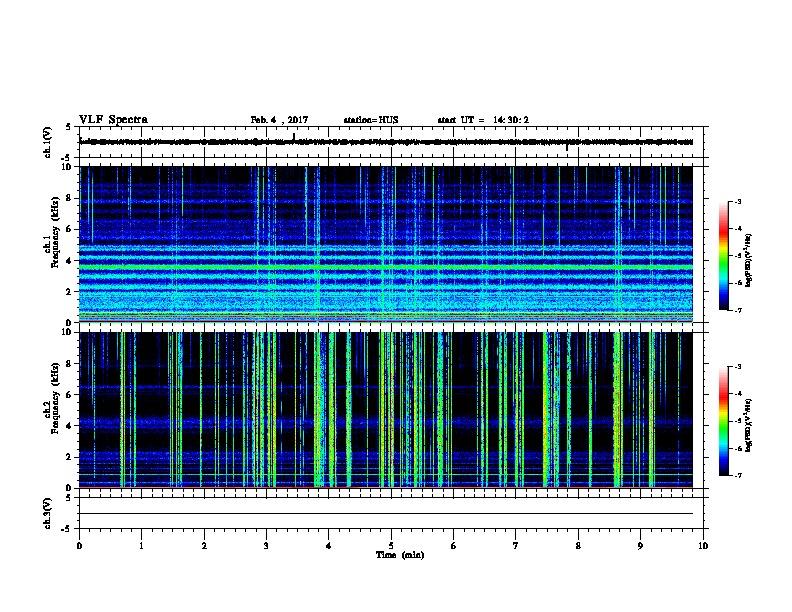This screenshot has width=792, height=612.
Task: Click the time axis tick label "0"
Action: 79,546
